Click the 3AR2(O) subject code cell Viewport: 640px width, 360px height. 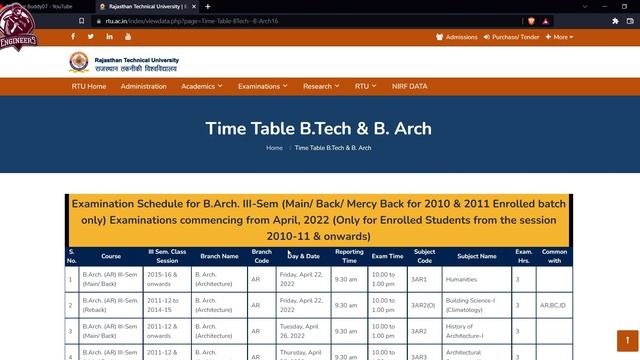424,305
